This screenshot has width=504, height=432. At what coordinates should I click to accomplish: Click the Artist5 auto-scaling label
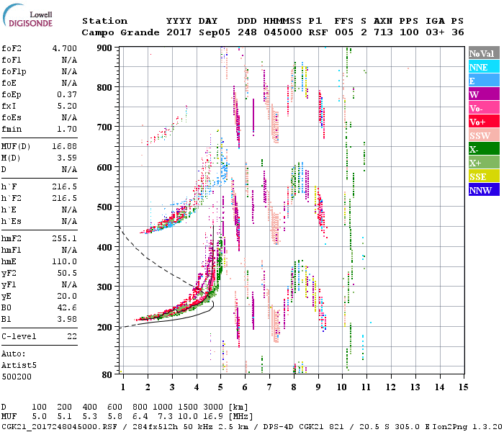tap(19, 366)
